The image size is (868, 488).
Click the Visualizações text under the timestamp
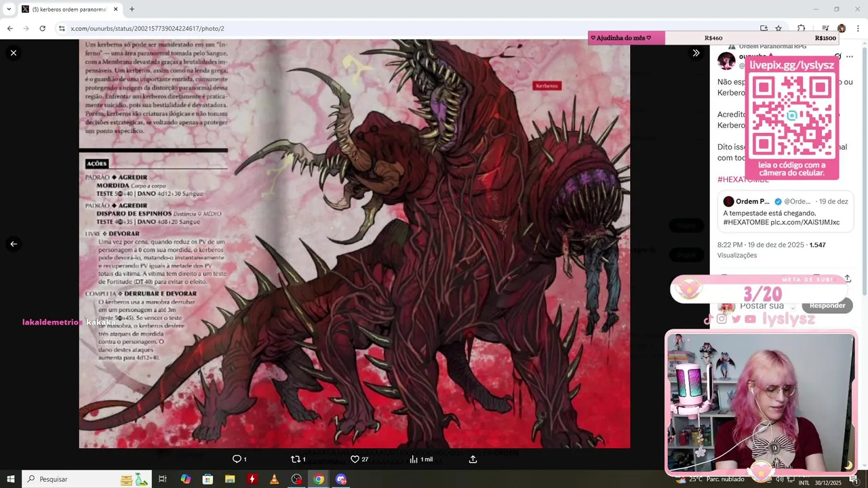pos(737,256)
